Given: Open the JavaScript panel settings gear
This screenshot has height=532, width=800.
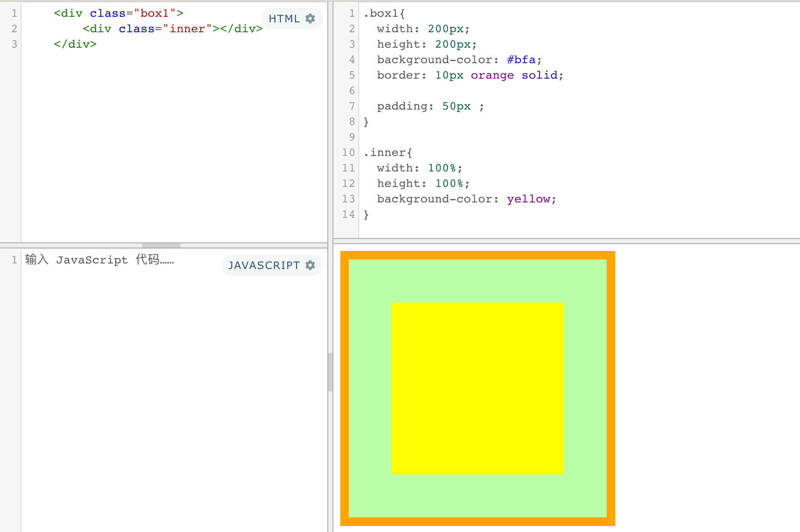Looking at the screenshot, I should click(310, 265).
